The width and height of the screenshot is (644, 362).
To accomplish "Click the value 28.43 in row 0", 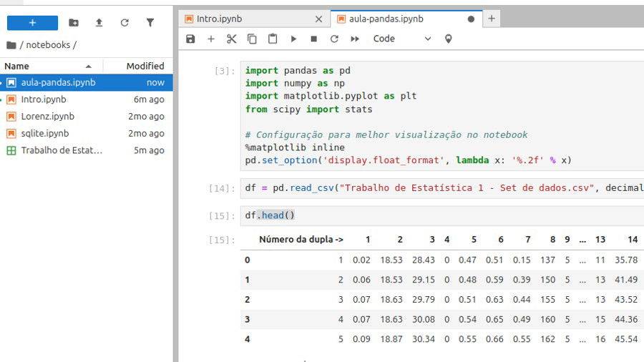I will point(424,260).
